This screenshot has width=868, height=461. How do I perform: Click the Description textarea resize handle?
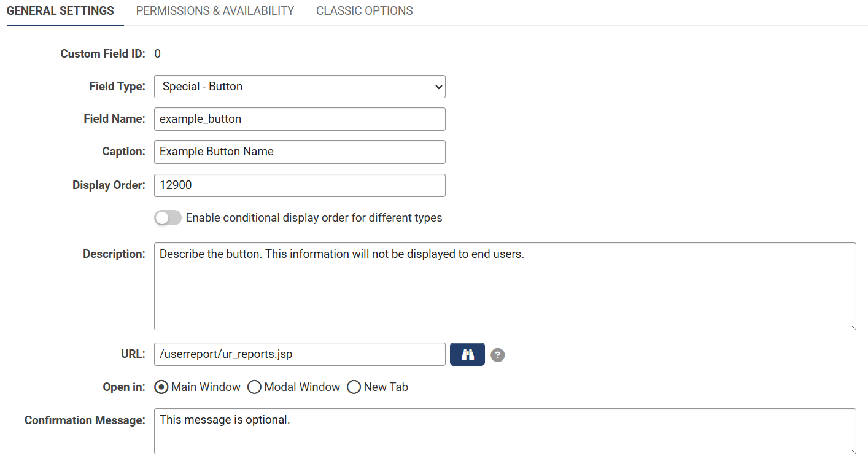coord(852,326)
